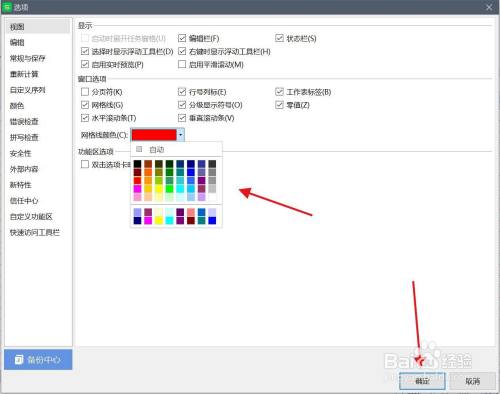Open the 自定义序列 category
The image size is (500, 394).
tap(28, 90)
